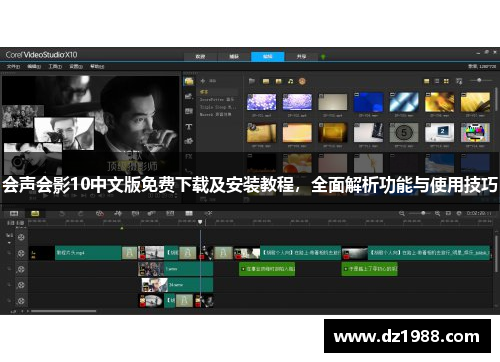500x362 pixels.
Task: Toggle the show videos filter icon
Action: click(266, 81)
